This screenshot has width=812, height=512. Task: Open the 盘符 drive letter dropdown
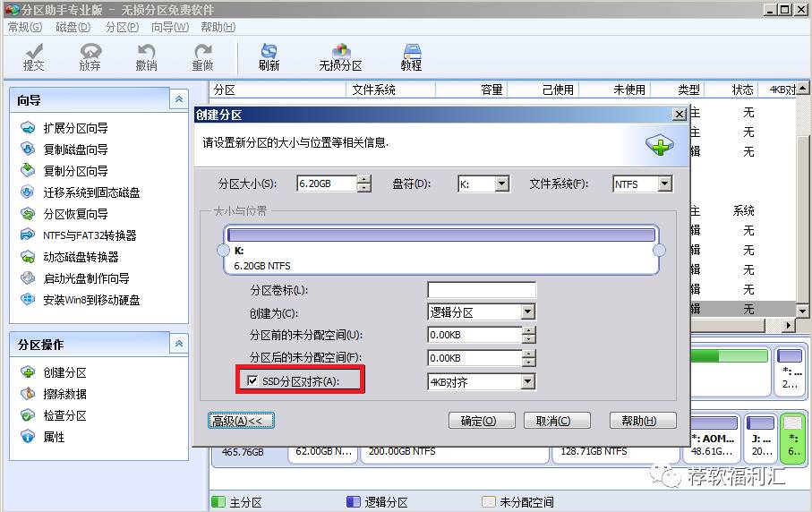click(x=501, y=183)
